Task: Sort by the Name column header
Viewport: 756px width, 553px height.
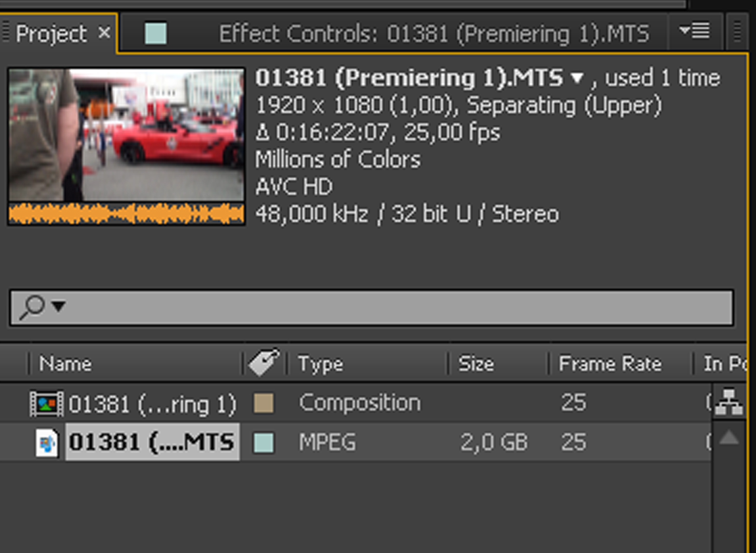Action: point(65,364)
